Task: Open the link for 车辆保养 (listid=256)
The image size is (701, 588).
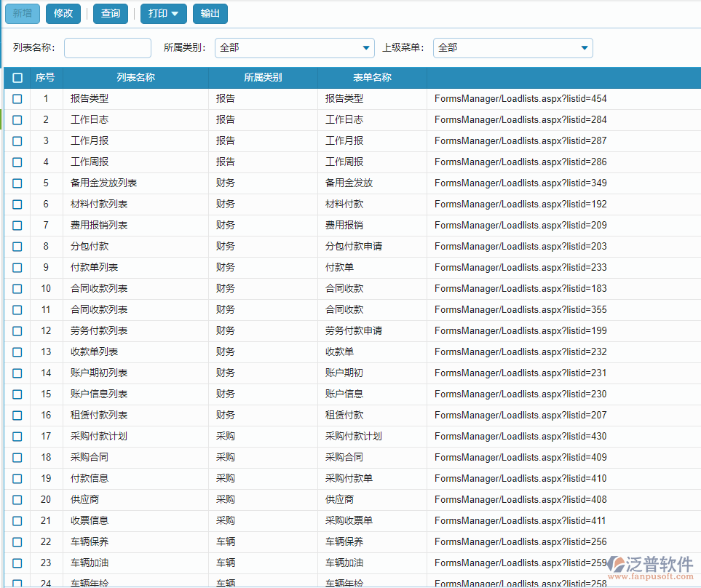Action: pyautogui.click(x=521, y=541)
